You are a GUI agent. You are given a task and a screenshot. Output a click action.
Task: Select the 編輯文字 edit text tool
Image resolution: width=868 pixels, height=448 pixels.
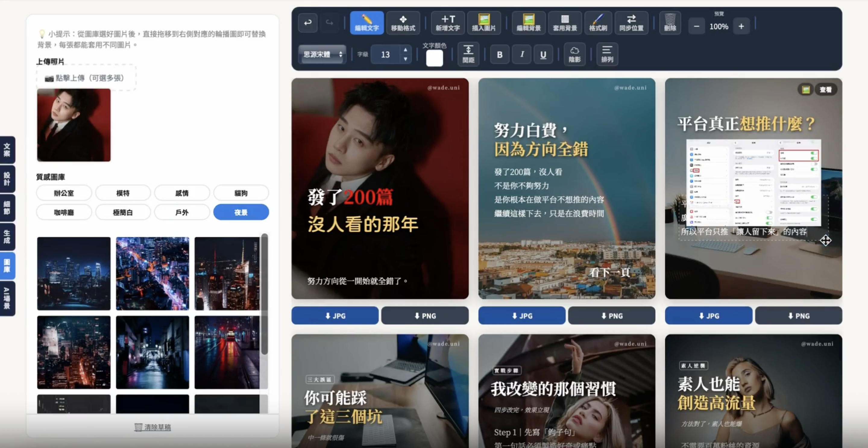[366, 23]
